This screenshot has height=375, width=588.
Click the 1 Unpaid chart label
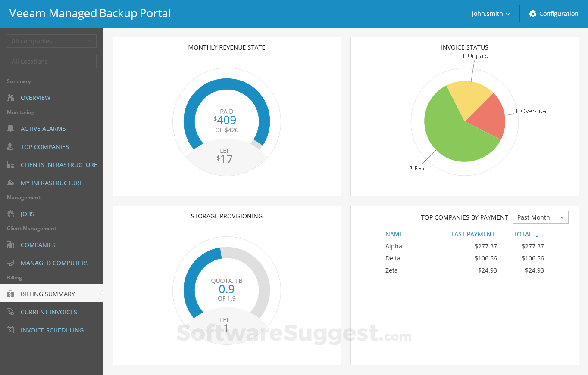[x=475, y=56]
